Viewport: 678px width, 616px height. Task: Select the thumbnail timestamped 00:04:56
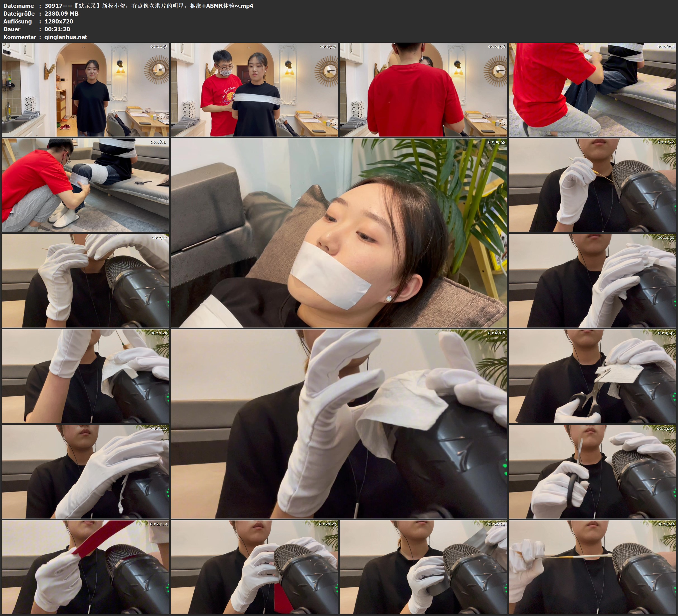tap(424, 89)
